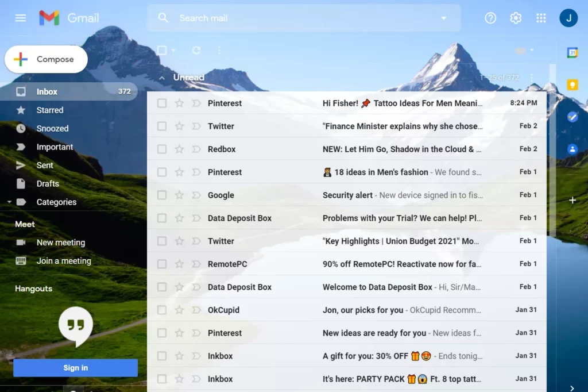Image resolution: width=588 pixels, height=392 pixels.
Task: Select all messages with the header checkbox
Action: point(162,51)
